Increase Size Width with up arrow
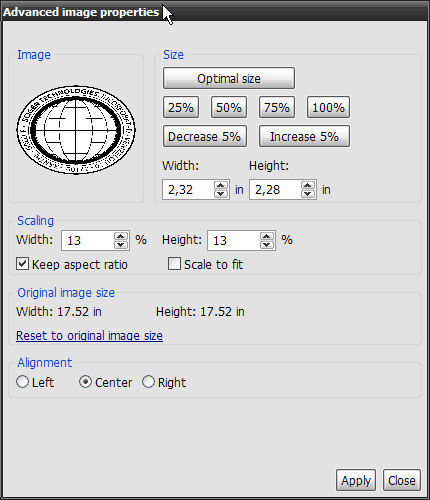 coord(221,185)
